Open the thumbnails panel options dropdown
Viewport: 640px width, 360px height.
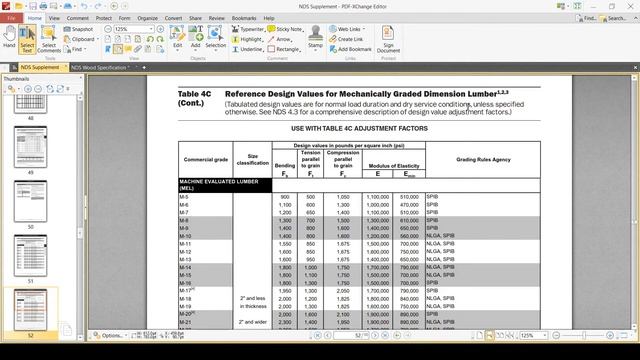(x=13, y=89)
